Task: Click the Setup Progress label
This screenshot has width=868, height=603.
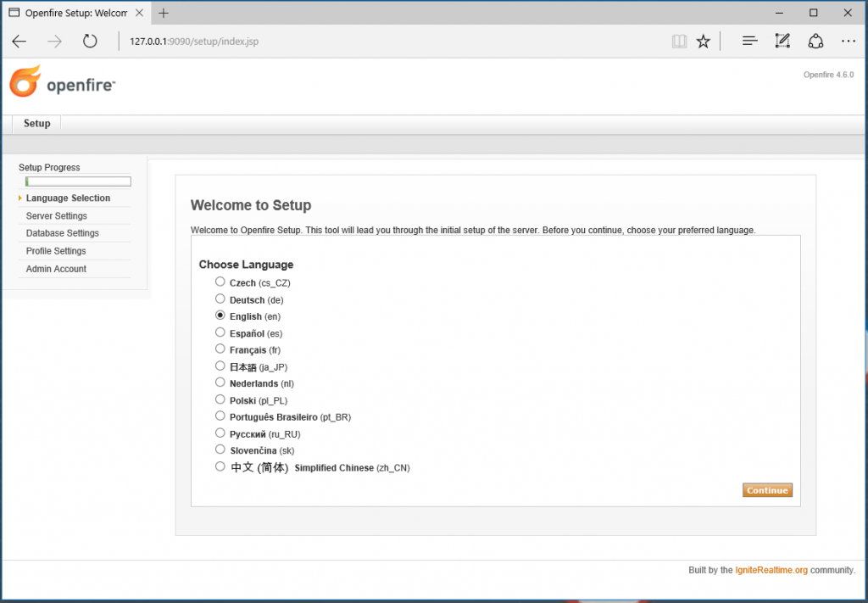Action: coord(49,167)
